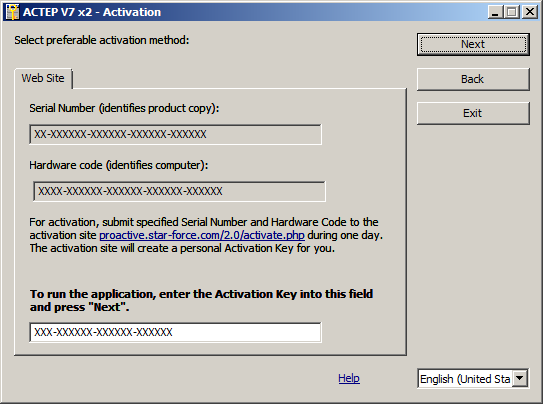Click the Serial Number field

(176, 134)
